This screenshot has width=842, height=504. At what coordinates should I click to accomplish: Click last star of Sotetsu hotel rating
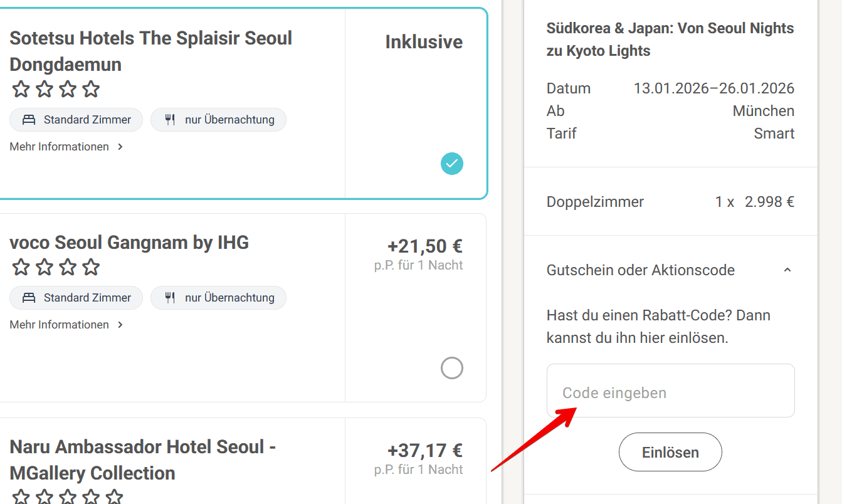tap(91, 89)
